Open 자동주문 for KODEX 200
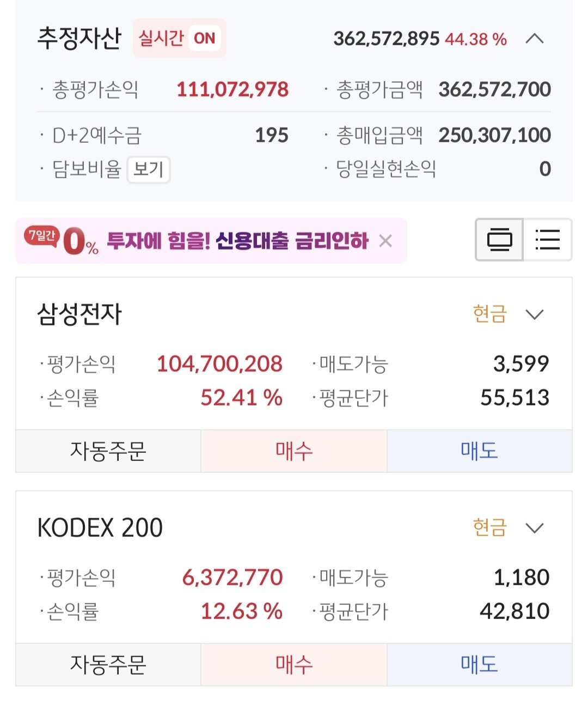The height and width of the screenshot is (710, 588). tap(108, 665)
